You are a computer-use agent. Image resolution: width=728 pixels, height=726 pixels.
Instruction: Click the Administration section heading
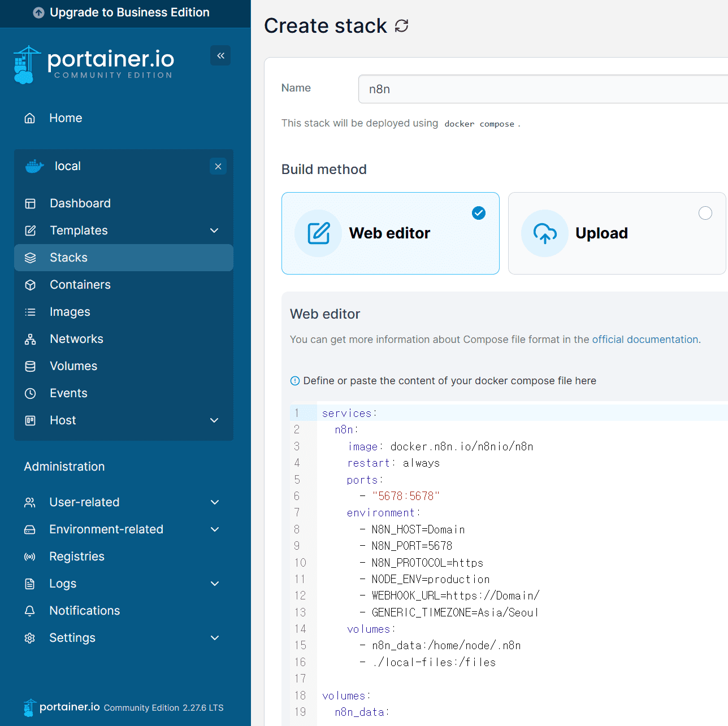tap(64, 467)
